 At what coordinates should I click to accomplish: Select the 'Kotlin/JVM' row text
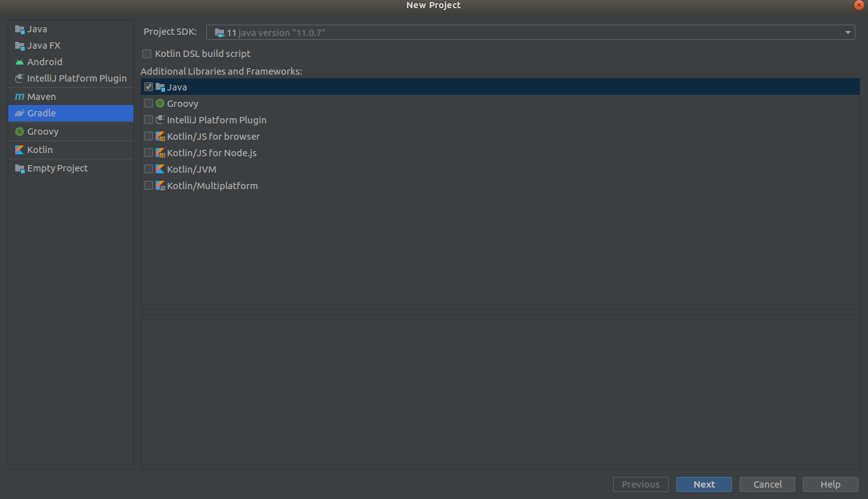(x=192, y=169)
